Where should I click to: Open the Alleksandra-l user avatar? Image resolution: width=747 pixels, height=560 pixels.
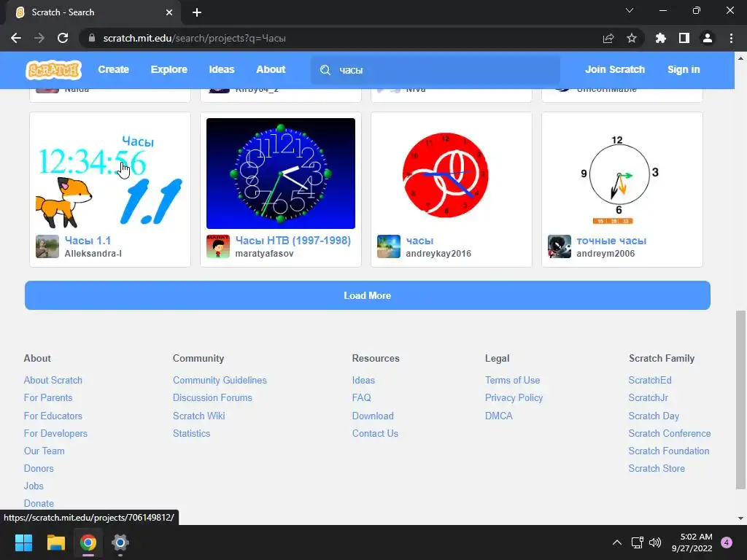coord(47,246)
